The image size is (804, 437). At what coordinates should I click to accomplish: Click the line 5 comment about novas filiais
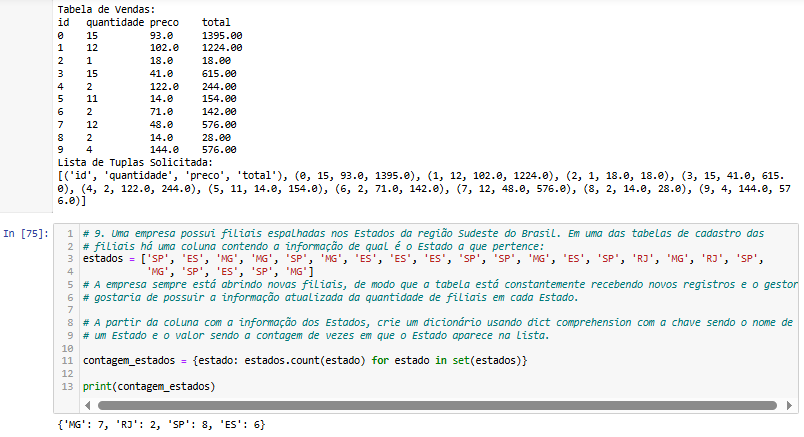tap(440, 284)
